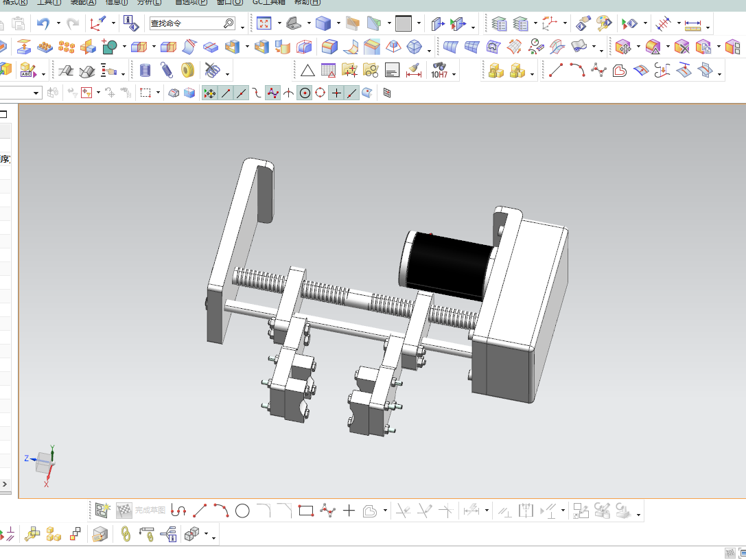Toggle Existing Point snap
This screenshot has height=560, width=746.
pyautogui.click(x=336, y=93)
